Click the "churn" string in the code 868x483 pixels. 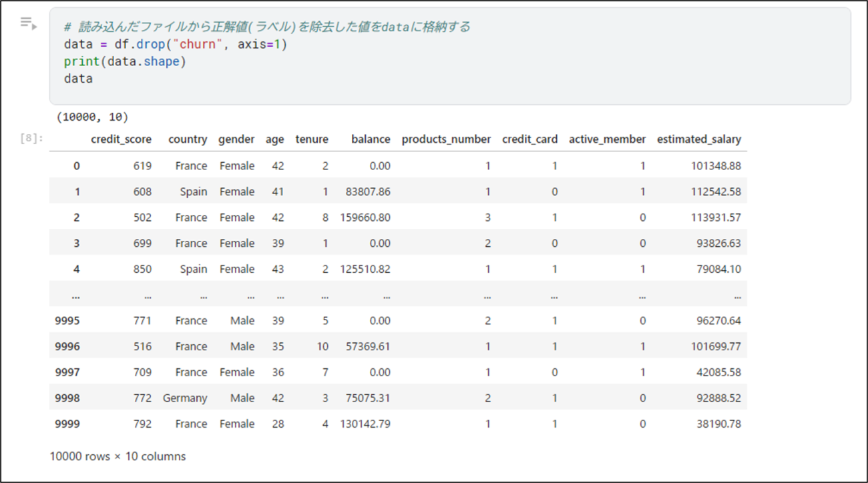[198, 45]
